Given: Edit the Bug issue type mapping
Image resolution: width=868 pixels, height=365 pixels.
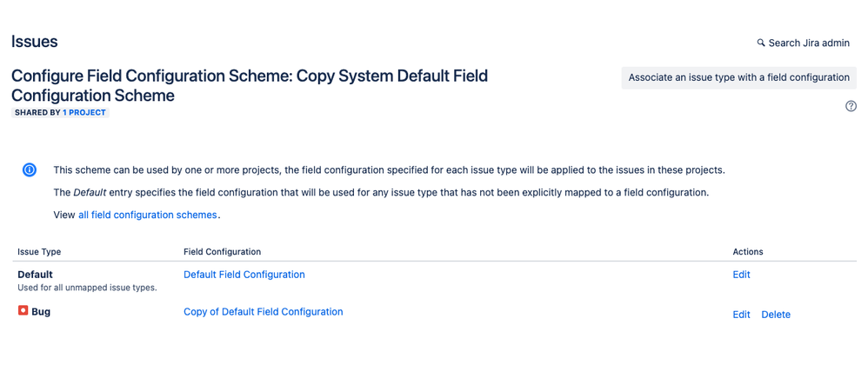Looking at the screenshot, I should (x=741, y=315).
